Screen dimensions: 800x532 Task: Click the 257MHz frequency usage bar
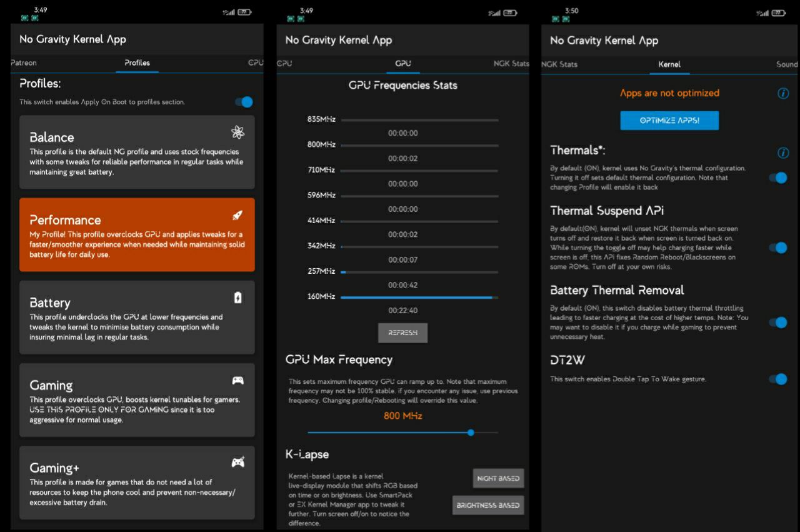tap(419, 272)
